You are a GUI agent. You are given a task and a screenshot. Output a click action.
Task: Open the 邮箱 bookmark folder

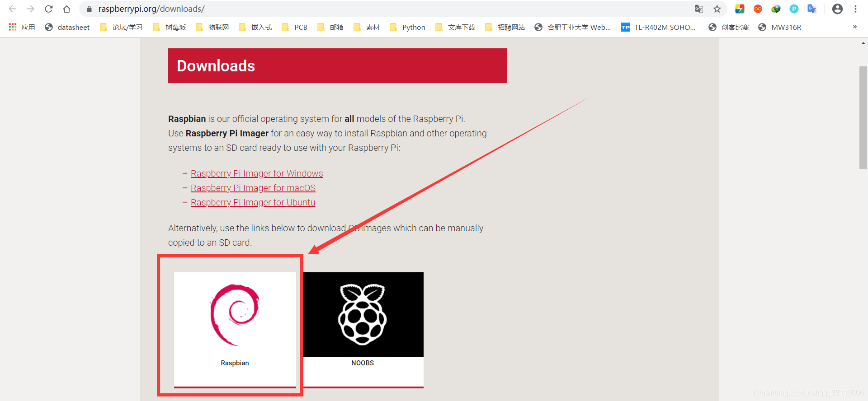pyautogui.click(x=330, y=27)
